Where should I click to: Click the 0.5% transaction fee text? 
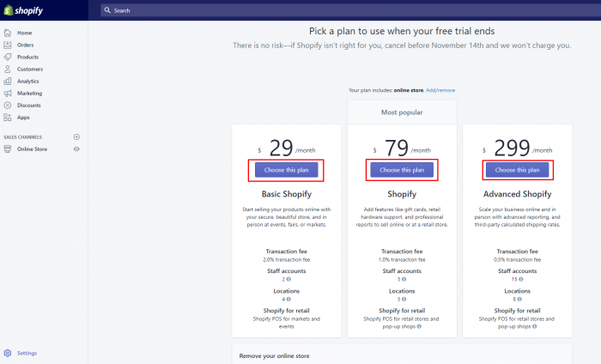tap(518, 260)
